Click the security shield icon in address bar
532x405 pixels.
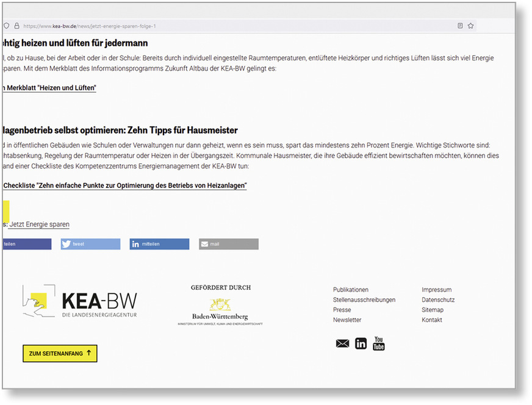[x=7, y=26]
